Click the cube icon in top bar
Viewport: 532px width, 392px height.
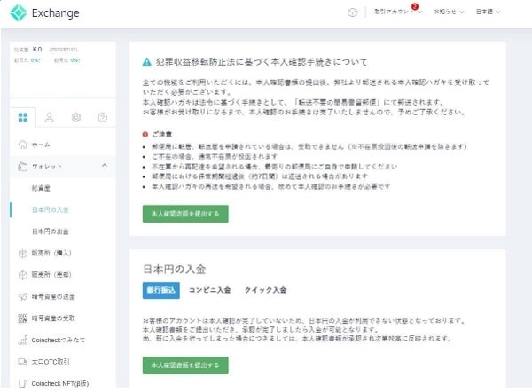click(352, 13)
